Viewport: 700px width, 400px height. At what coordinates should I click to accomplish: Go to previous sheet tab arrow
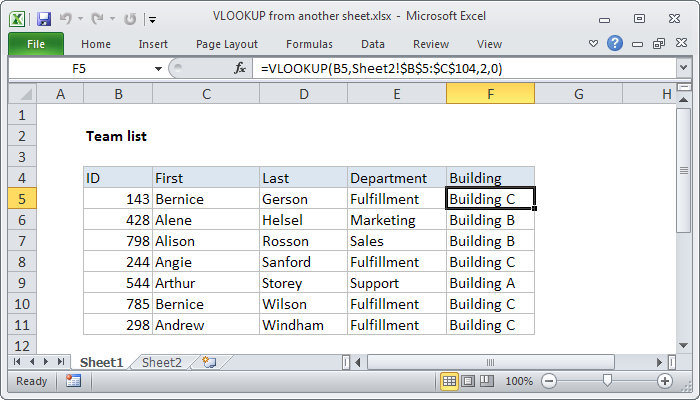(32, 362)
